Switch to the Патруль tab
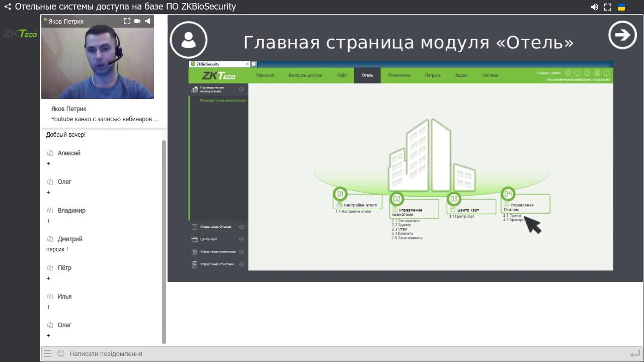The height and width of the screenshot is (362, 644). point(433,75)
